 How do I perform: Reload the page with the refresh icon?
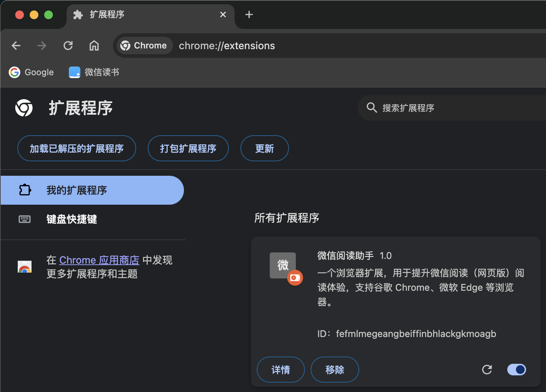68,46
